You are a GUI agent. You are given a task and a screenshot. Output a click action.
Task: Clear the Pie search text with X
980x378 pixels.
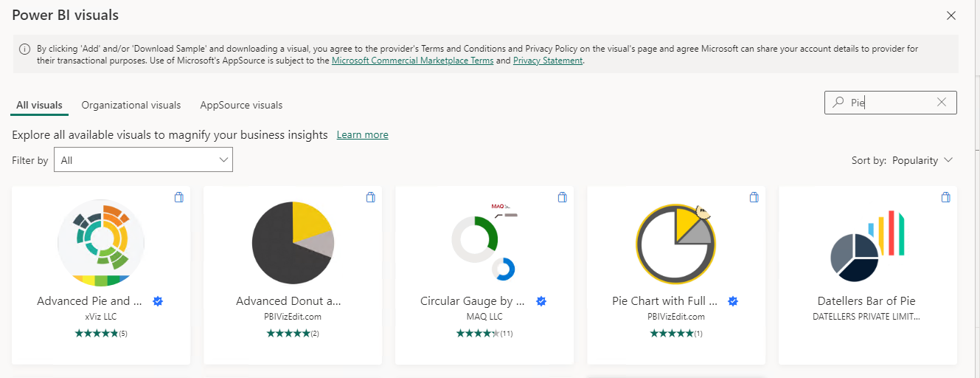(942, 103)
